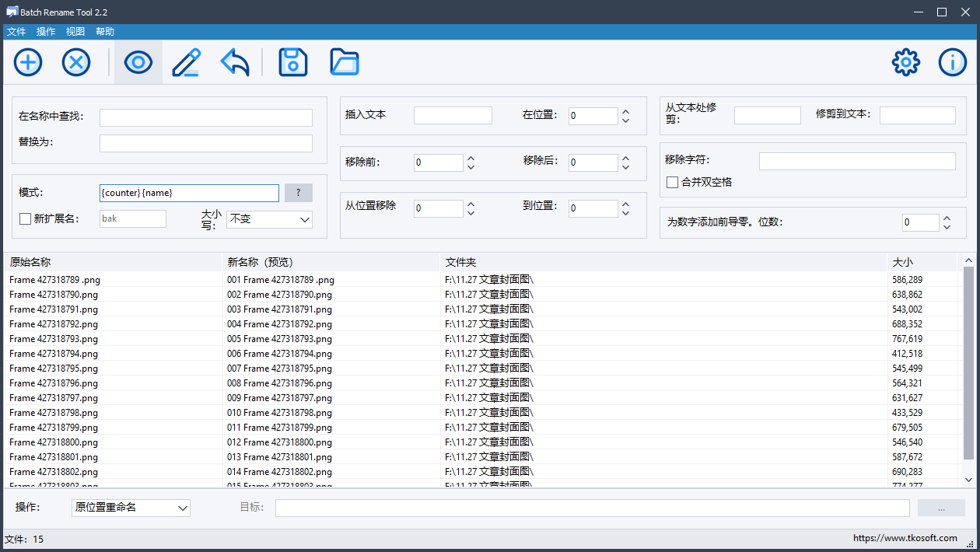Check the 合并双空格 checkbox

[x=673, y=182]
